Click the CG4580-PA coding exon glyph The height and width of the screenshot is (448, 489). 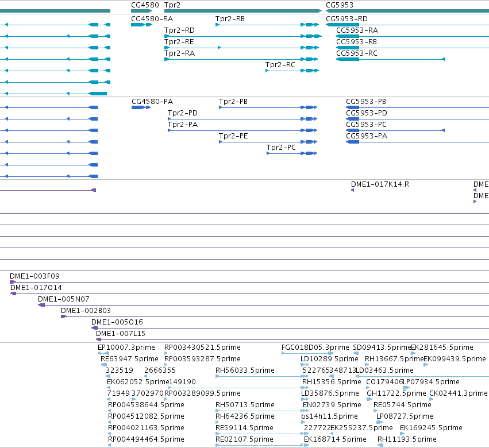click(141, 107)
